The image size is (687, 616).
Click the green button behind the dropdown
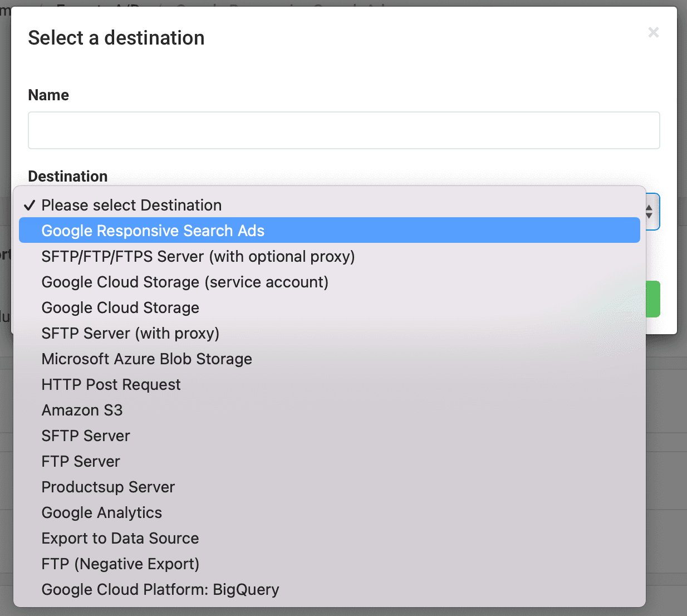pos(654,299)
